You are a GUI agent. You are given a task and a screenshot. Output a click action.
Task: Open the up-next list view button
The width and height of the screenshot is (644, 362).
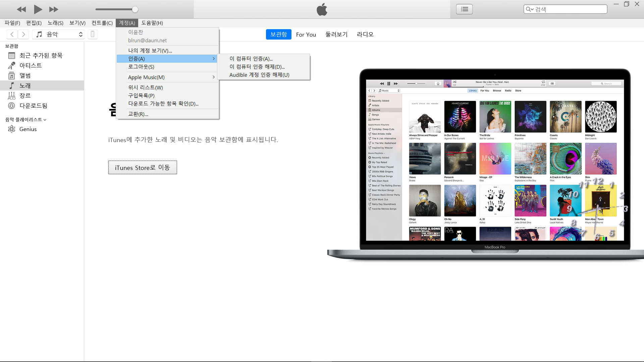(x=464, y=9)
